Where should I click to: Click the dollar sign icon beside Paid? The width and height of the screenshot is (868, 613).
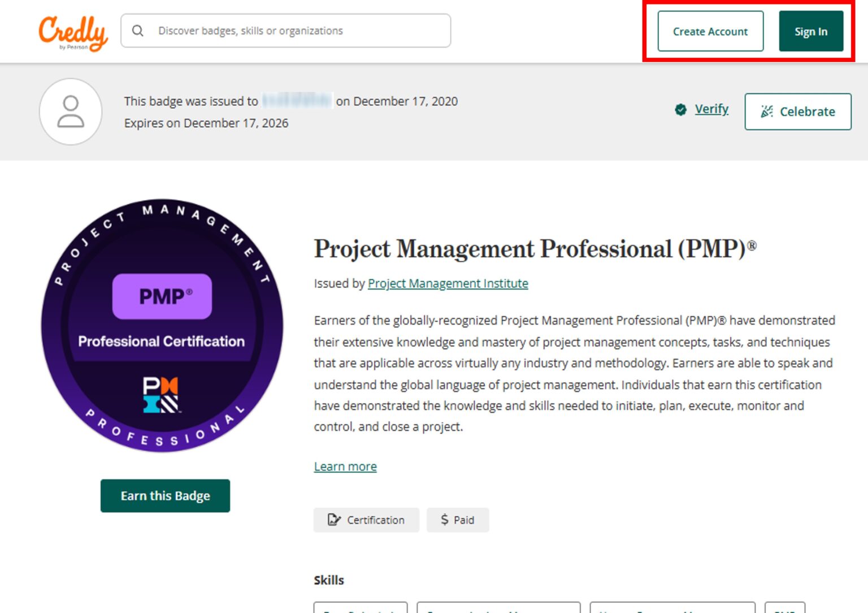tap(445, 520)
